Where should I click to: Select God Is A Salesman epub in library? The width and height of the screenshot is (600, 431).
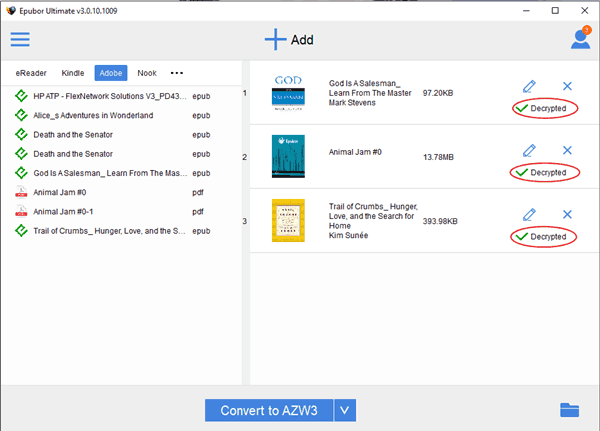[x=112, y=173]
